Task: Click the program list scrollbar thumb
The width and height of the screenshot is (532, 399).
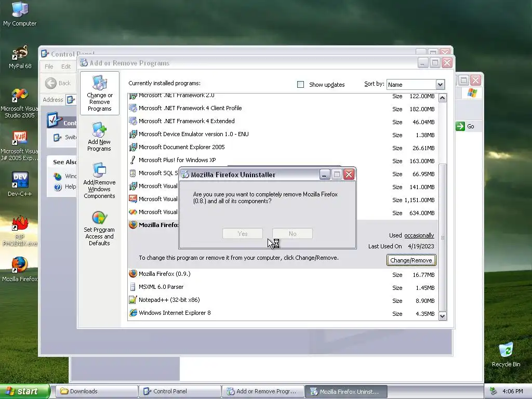Action: click(442, 237)
